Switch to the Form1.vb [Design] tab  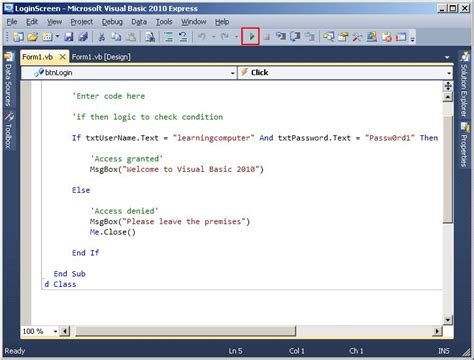[101, 57]
